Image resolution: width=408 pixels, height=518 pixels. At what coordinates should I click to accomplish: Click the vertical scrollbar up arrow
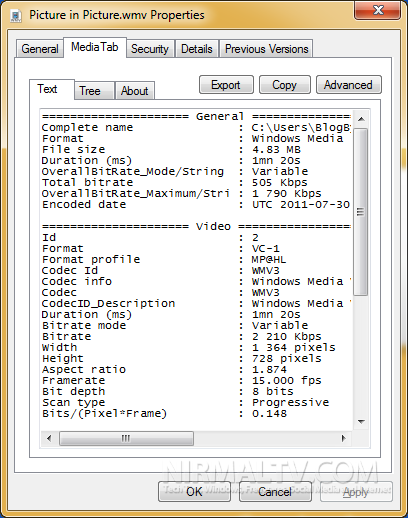coord(361,119)
